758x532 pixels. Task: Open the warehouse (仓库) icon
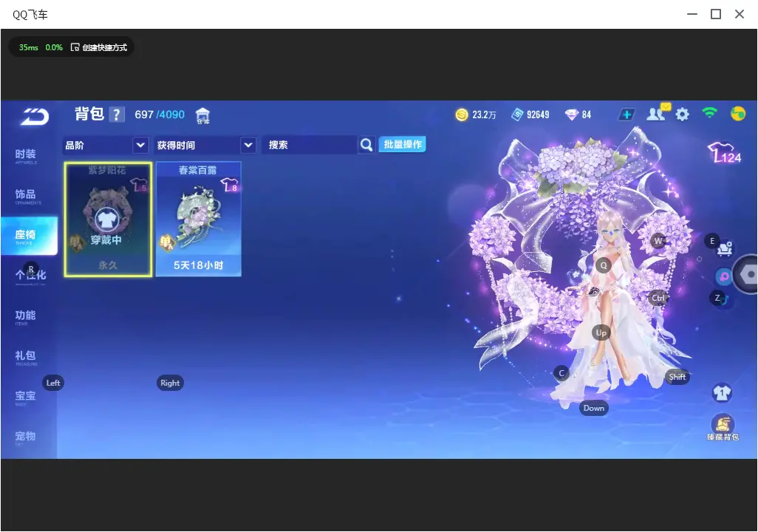202,116
